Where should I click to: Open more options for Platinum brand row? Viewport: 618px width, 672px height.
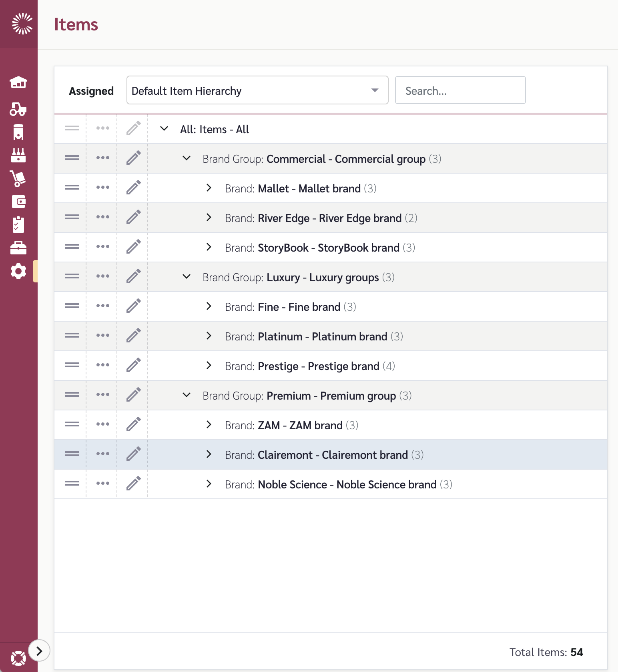point(103,335)
